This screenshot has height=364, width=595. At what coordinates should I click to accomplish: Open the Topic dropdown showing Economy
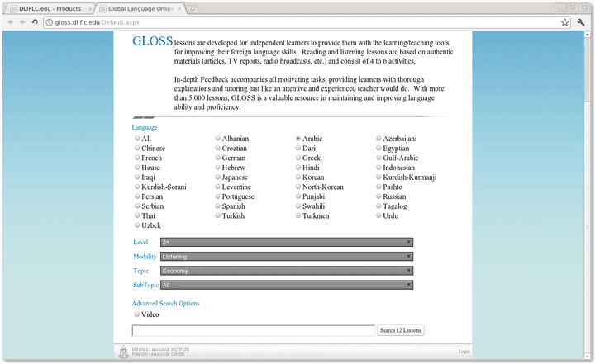(286, 271)
